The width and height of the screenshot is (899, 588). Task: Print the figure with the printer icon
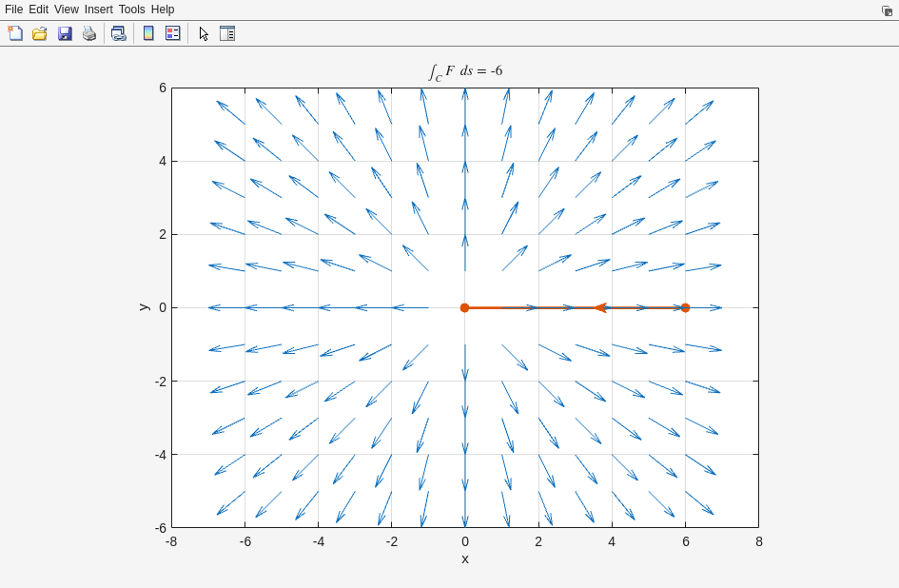click(89, 33)
